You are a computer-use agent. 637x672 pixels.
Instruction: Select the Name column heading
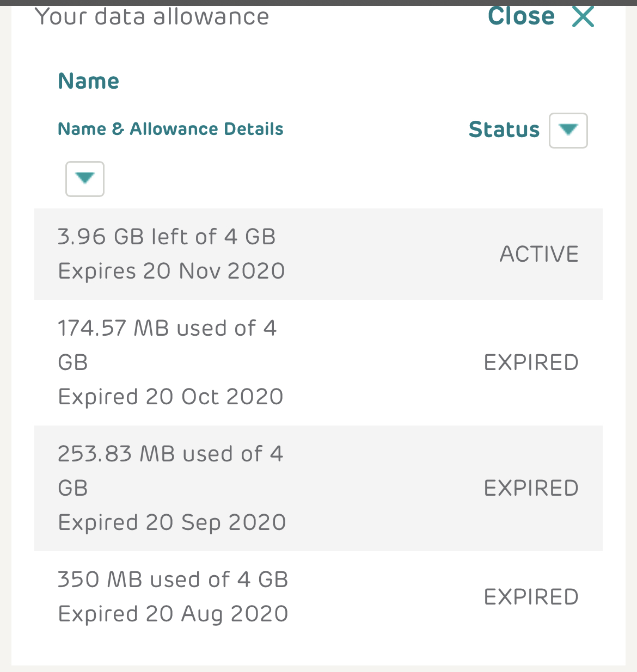(x=89, y=81)
